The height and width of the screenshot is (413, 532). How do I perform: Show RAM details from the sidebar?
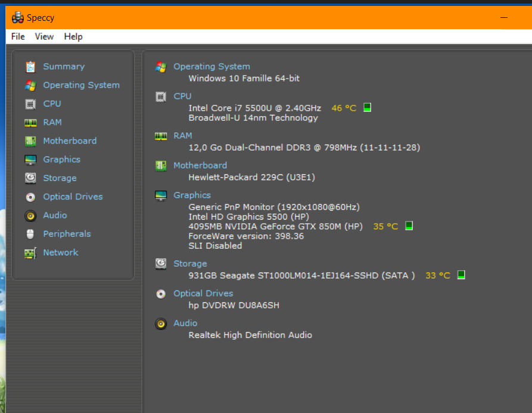(x=52, y=123)
